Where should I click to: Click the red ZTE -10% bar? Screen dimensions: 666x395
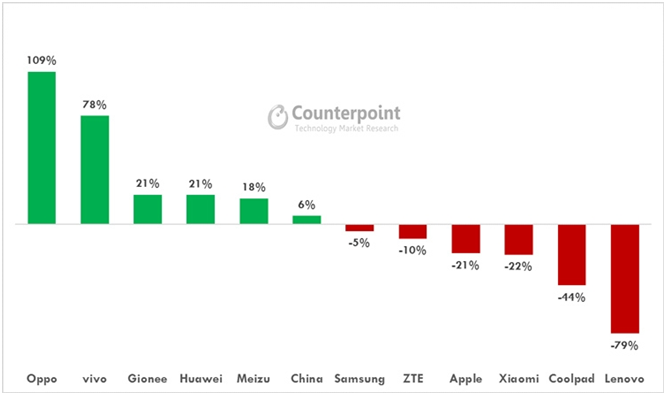(412, 231)
